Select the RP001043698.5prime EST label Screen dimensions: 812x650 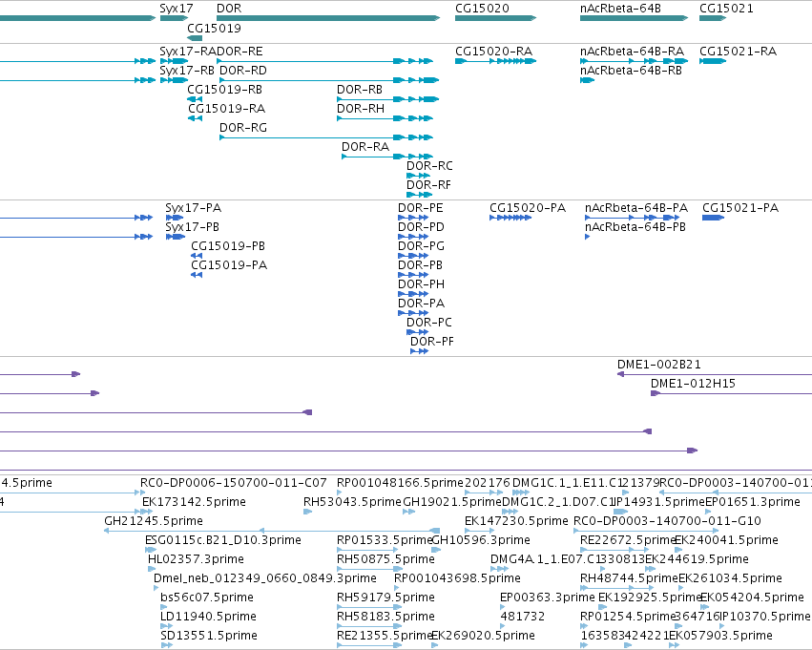(458, 579)
